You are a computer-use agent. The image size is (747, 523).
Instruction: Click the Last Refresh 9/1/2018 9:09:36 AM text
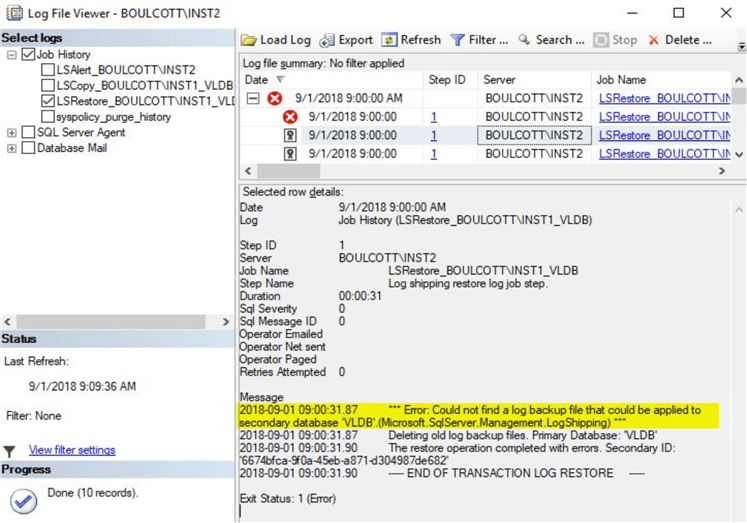pyautogui.click(x=82, y=386)
